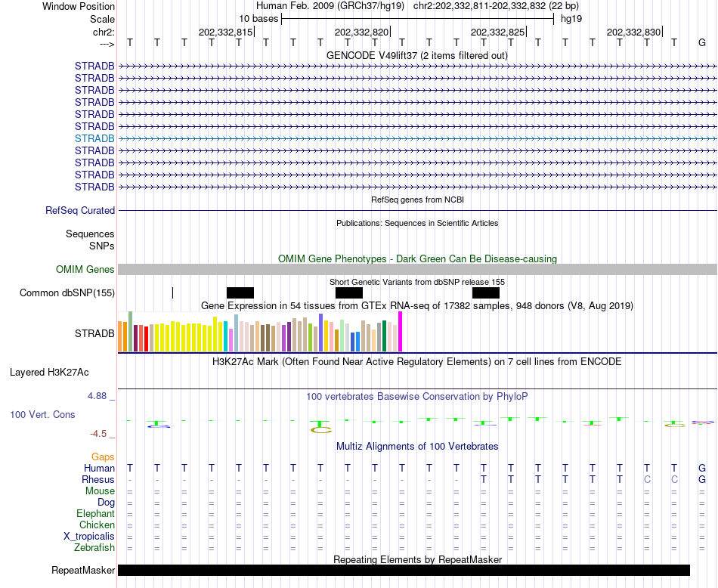Click the dbSNP black block below 202,332,825

coord(486,292)
